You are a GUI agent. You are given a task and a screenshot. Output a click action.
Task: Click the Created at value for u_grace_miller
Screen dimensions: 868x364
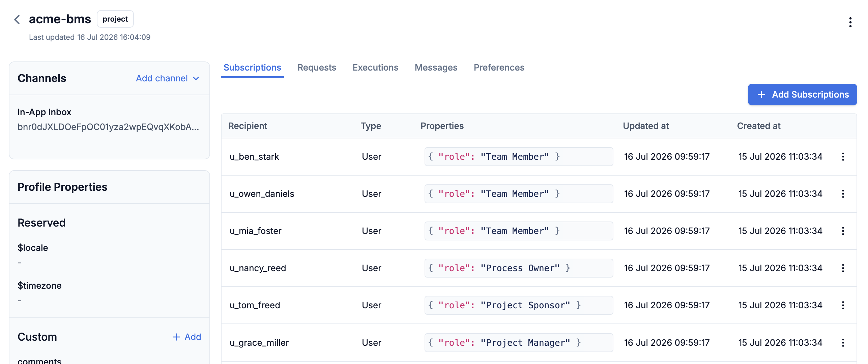780,343
